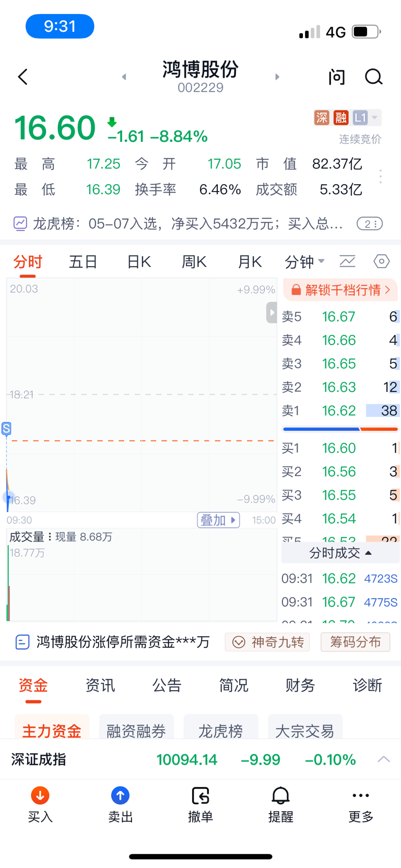This screenshot has width=401, height=868.
Task: Collapse the 分时成交 panel header
Action: (340, 553)
